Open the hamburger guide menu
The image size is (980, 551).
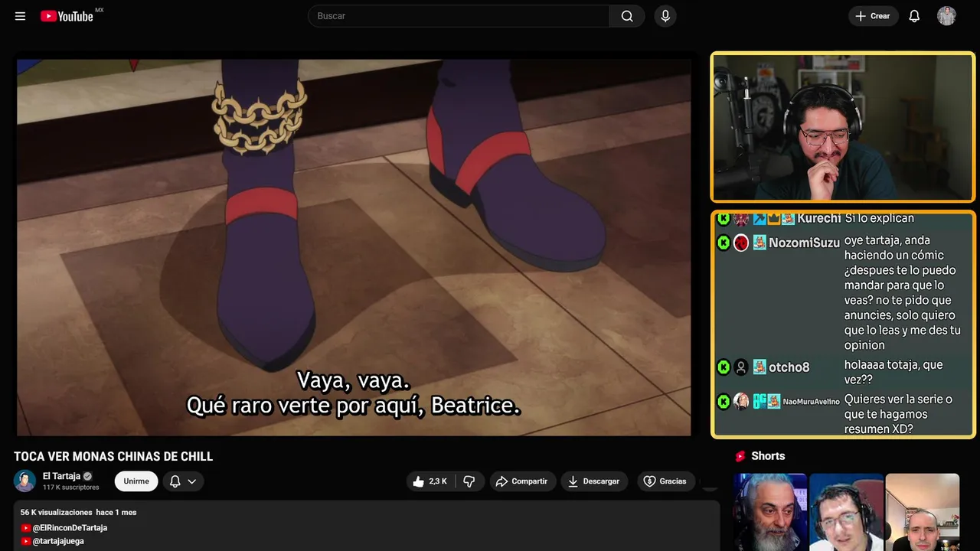coord(20,16)
